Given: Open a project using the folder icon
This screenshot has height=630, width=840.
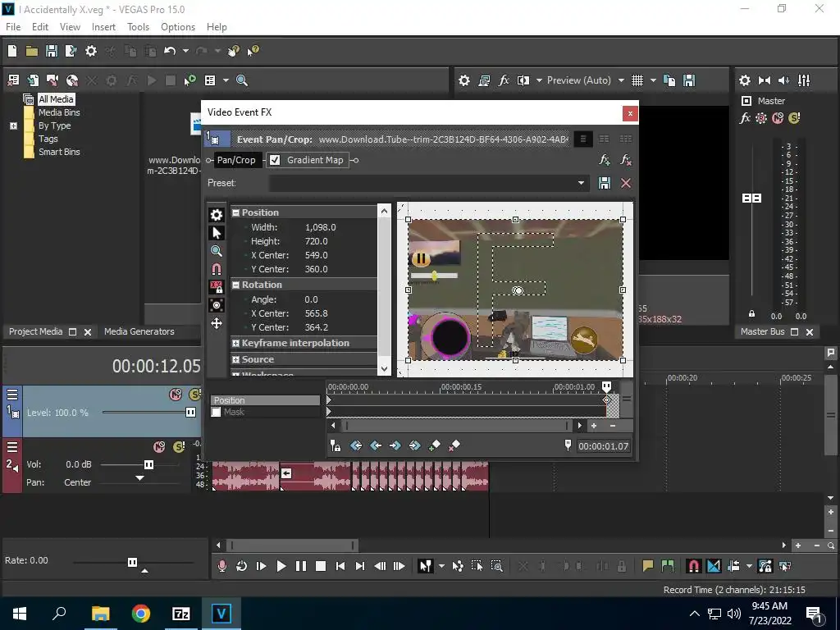Looking at the screenshot, I should tap(32, 51).
